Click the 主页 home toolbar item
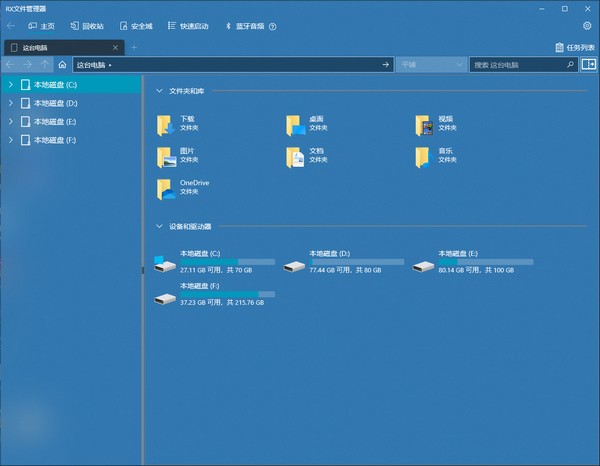This screenshot has width=600, height=466. coord(41,26)
